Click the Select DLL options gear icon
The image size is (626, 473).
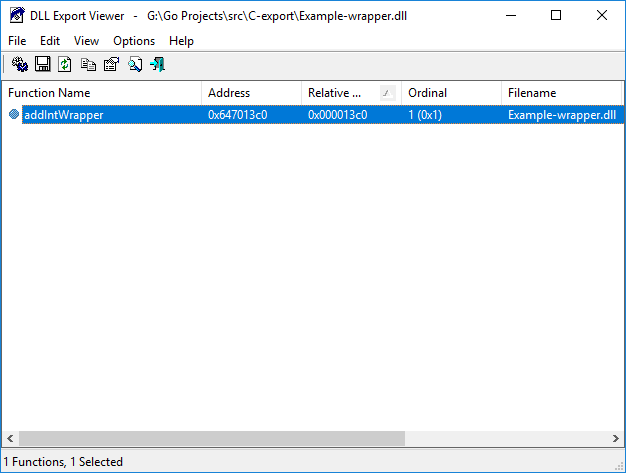pyautogui.click(x=19, y=65)
